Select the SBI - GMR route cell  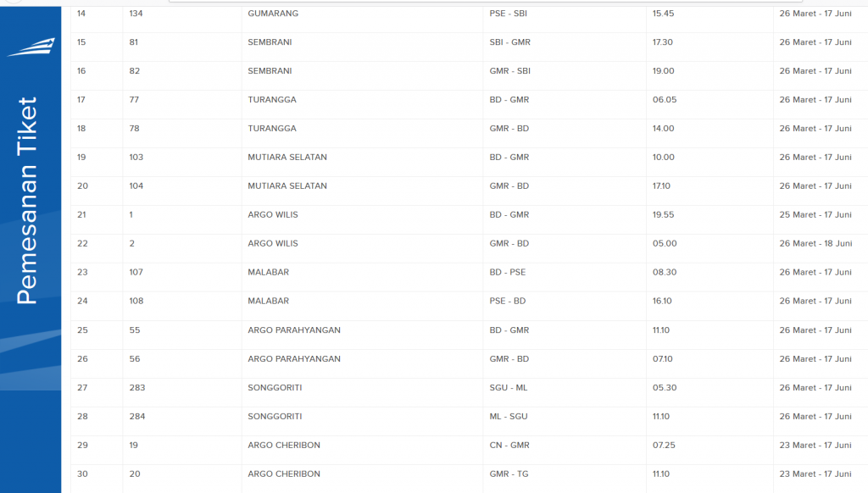[x=509, y=42]
